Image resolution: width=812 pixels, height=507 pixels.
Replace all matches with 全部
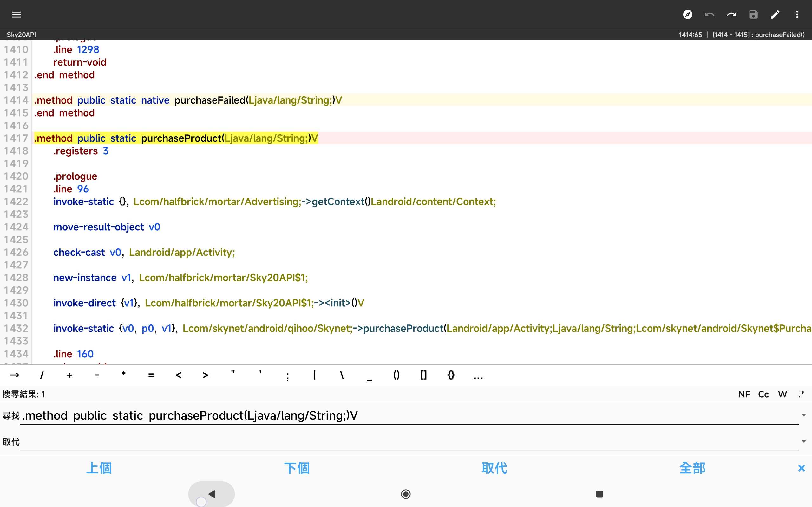coord(692,468)
